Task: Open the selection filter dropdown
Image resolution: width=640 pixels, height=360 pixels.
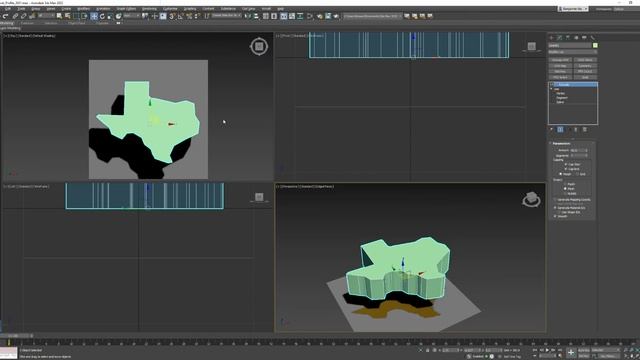Action: pos(46,16)
